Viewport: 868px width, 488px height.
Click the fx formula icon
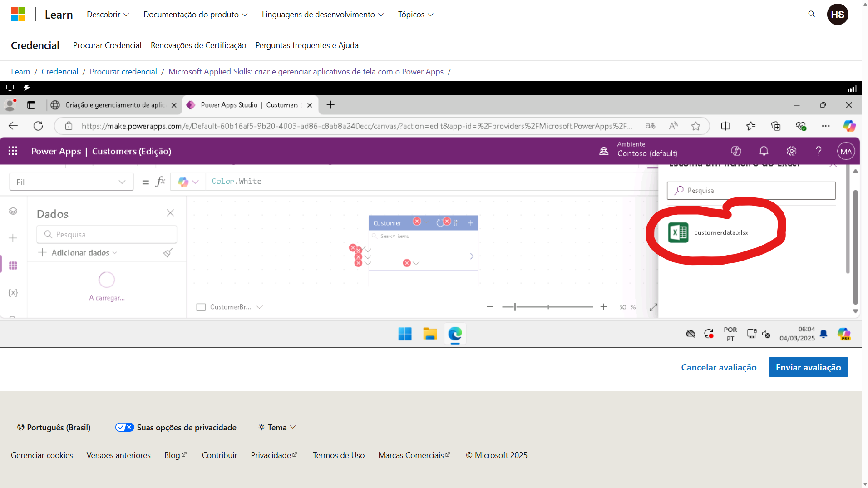click(x=160, y=182)
